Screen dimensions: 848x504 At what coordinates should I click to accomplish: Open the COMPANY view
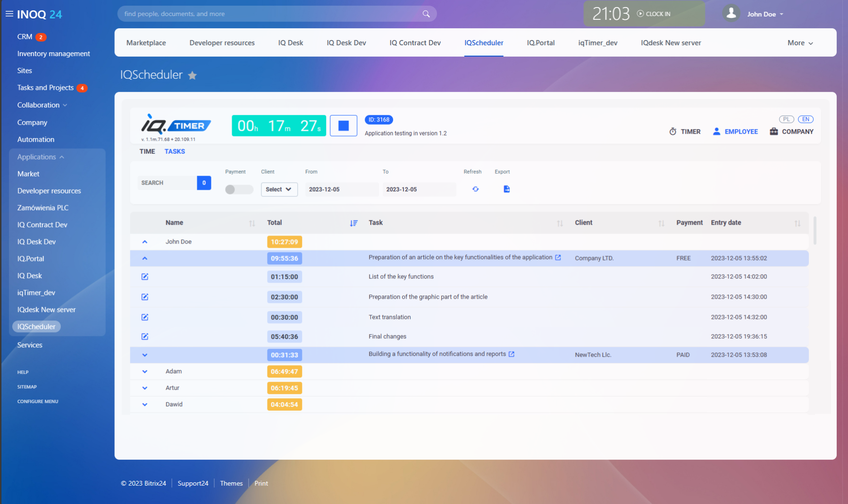point(791,132)
